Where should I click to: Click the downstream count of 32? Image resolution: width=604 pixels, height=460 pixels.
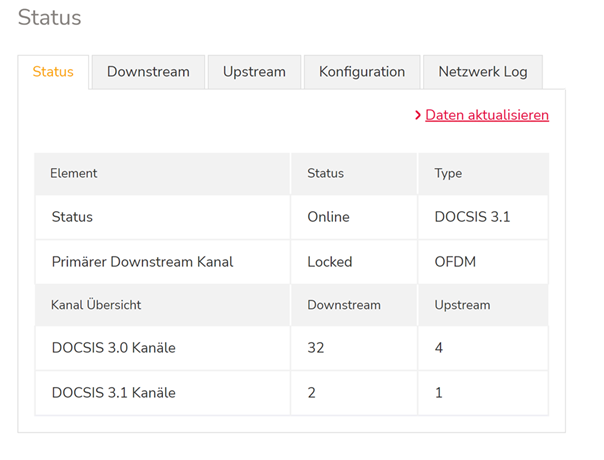pyautogui.click(x=316, y=348)
